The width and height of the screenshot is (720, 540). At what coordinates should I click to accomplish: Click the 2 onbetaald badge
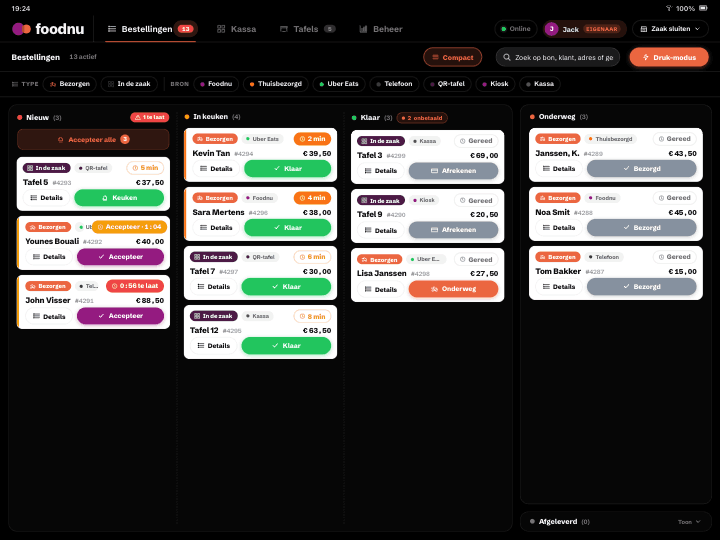pos(422,118)
